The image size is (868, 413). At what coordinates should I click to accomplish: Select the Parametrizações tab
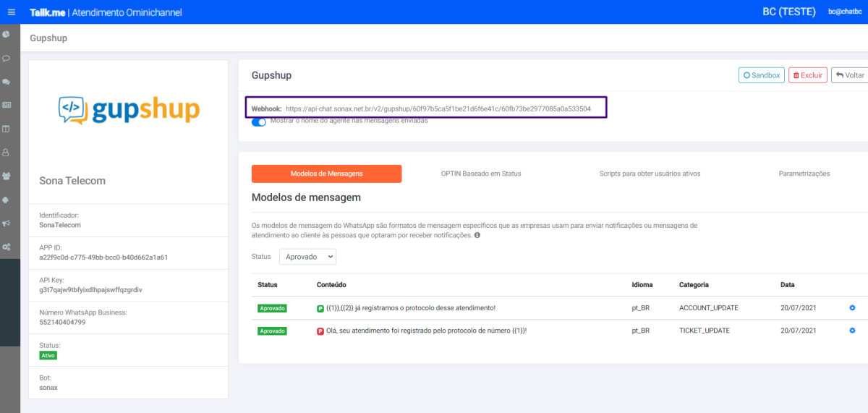[804, 174]
